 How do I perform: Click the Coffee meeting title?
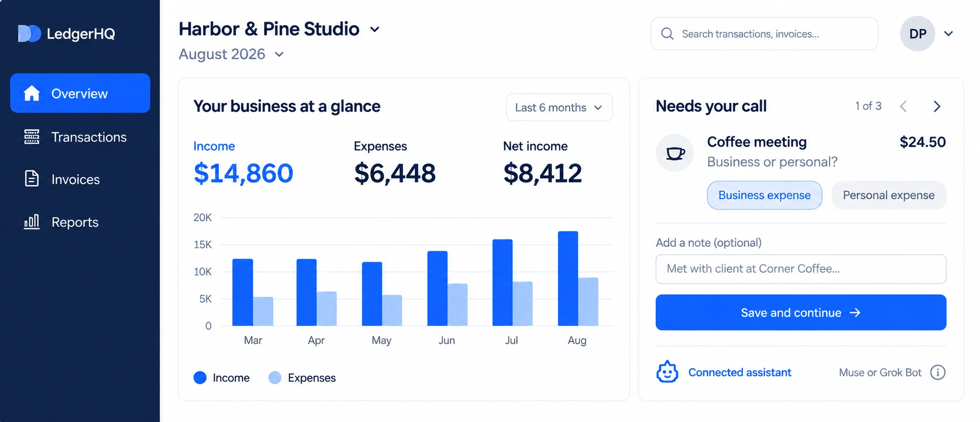pyautogui.click(x=756, y=142)
